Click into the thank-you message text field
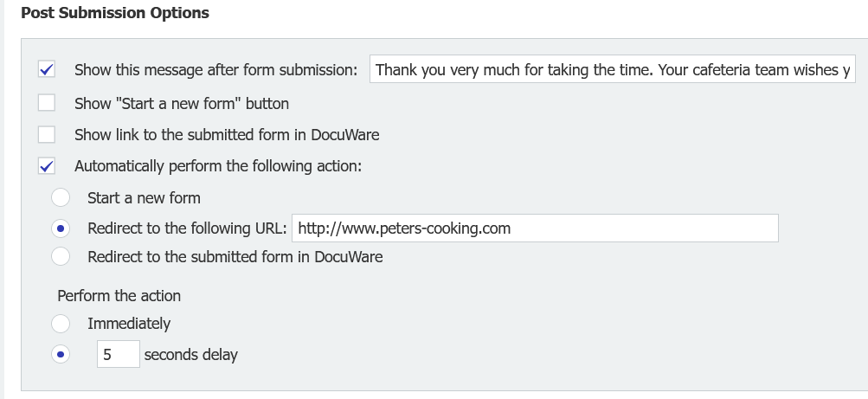The height and width of the screenshot is (399, 868). (x=612, y=70)
